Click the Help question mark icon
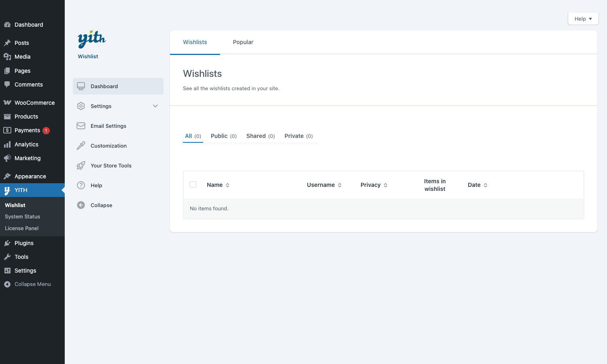The height and width of the screenshot is (364, 607). [x=81, y=185]
